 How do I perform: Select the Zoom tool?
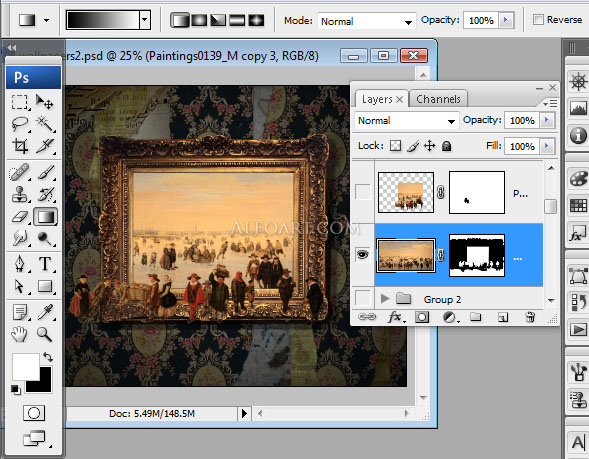pos(44,334)
